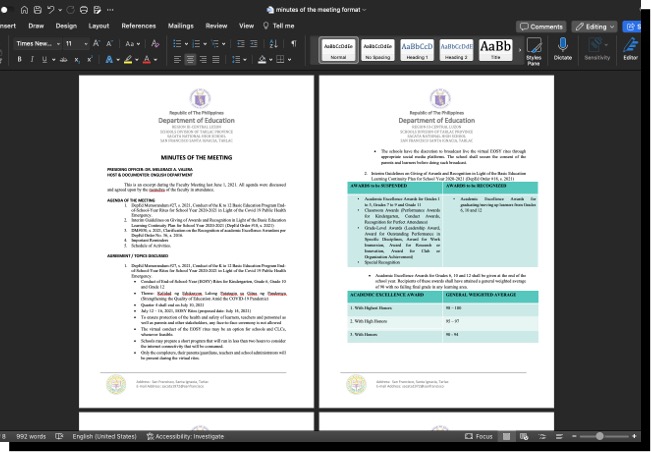This screenshot has height=452, width=651.
Task: Open the Comments pane button
Action: tap(541, 27)
